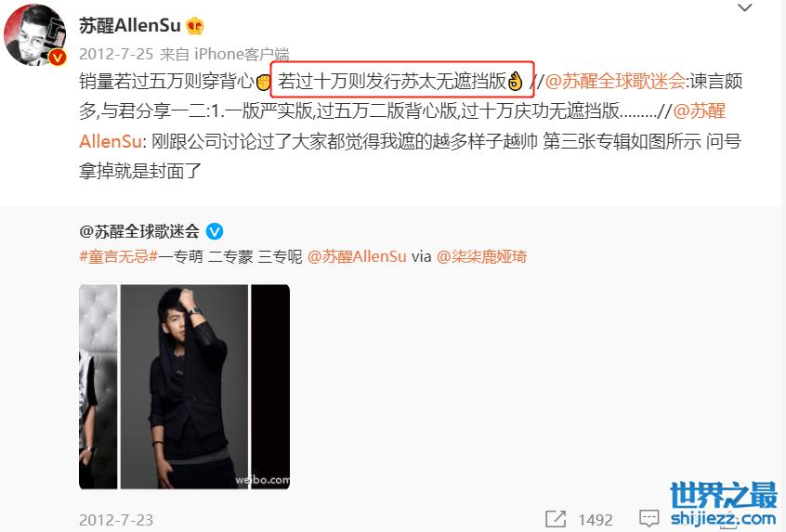Click the repost share icon
The image size is (786, 532).
click(x=556, y=519)
